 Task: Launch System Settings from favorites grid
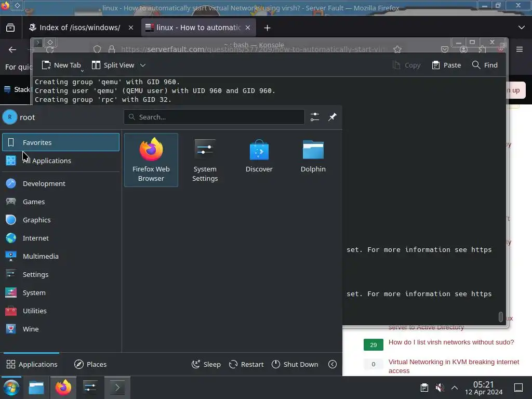point(205,160)
